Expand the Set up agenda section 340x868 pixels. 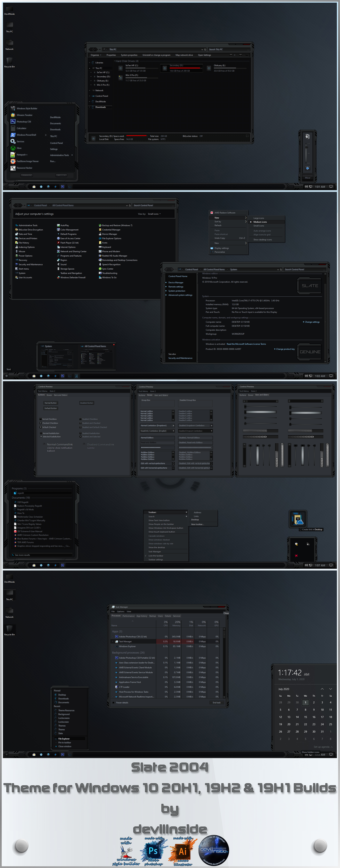coord(323,747)
